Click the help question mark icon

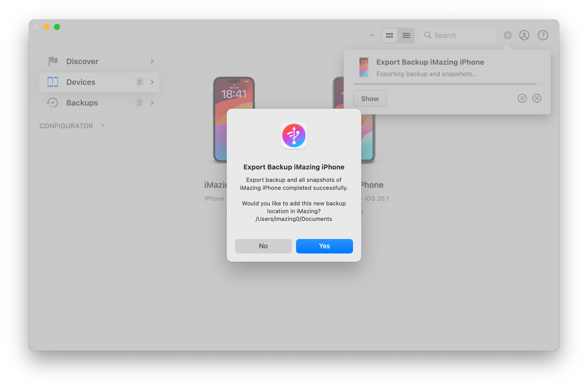[x=543, y=35]
